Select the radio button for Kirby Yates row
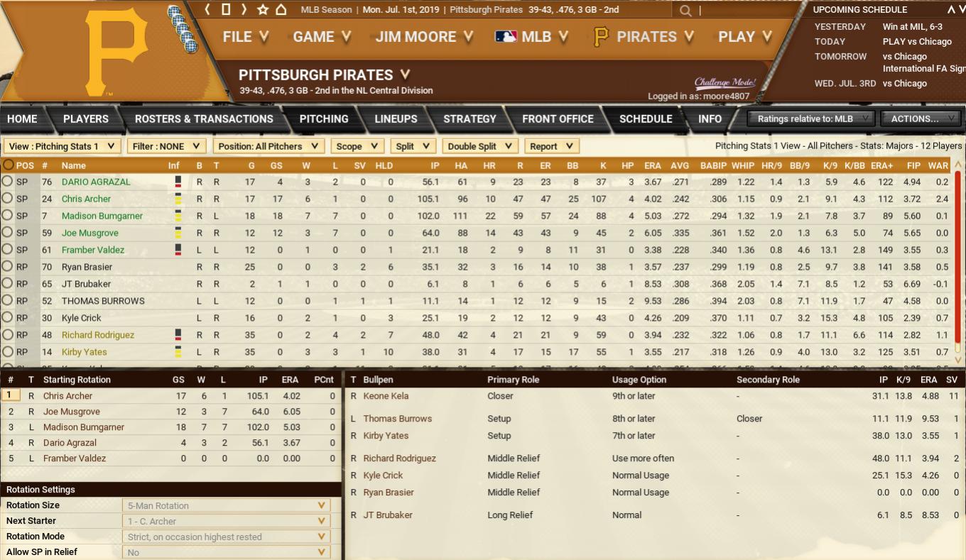Image resolution: width=966 pixels, height=560 pixels. [7, 352]
